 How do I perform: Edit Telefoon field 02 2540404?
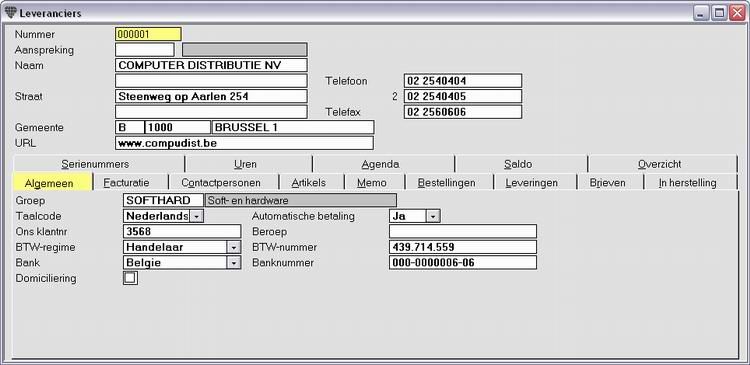463,80
